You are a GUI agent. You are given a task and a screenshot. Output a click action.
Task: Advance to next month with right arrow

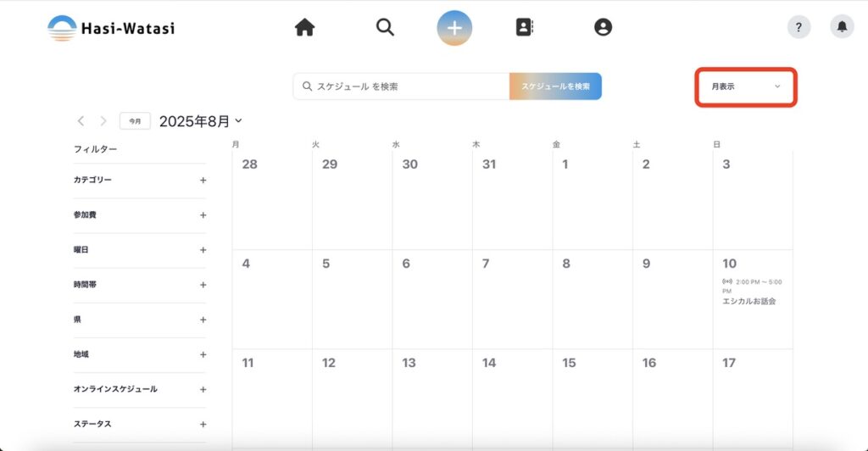[103, 121]
